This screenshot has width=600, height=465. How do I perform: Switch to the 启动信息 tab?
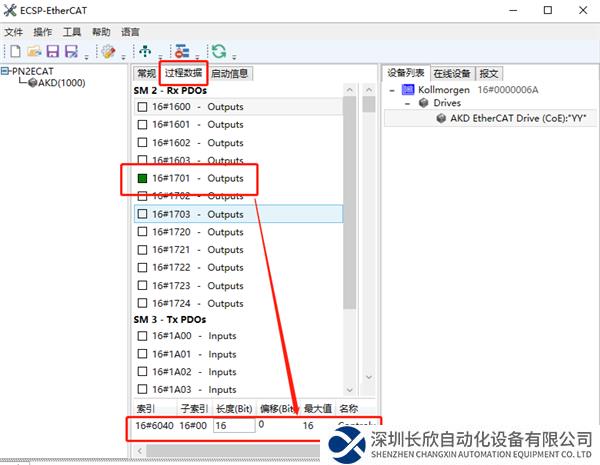pyautogui.click(x=230, y=73)
